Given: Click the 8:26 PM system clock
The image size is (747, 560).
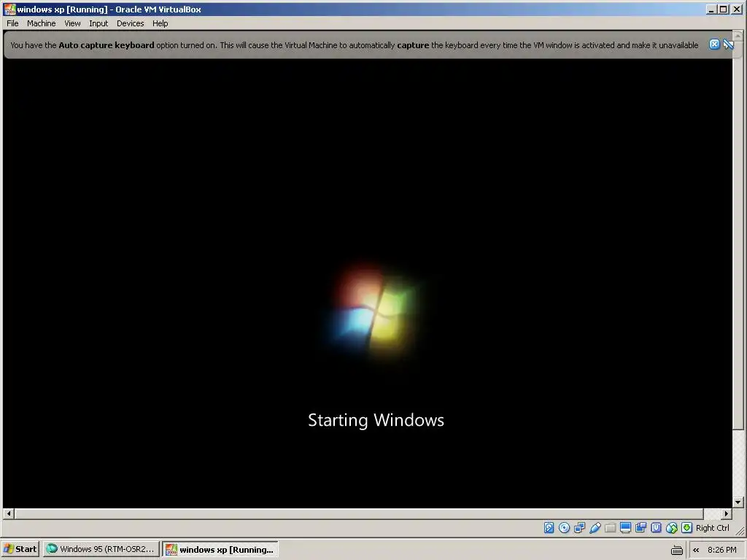Looking at the screenshot, I should [721, 550].
